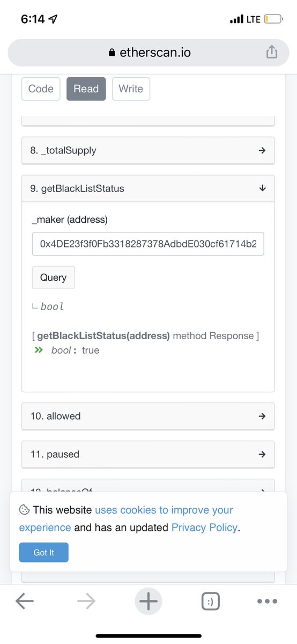Expand the 11. paused section

pyautogui.click(x=148, y=454)
